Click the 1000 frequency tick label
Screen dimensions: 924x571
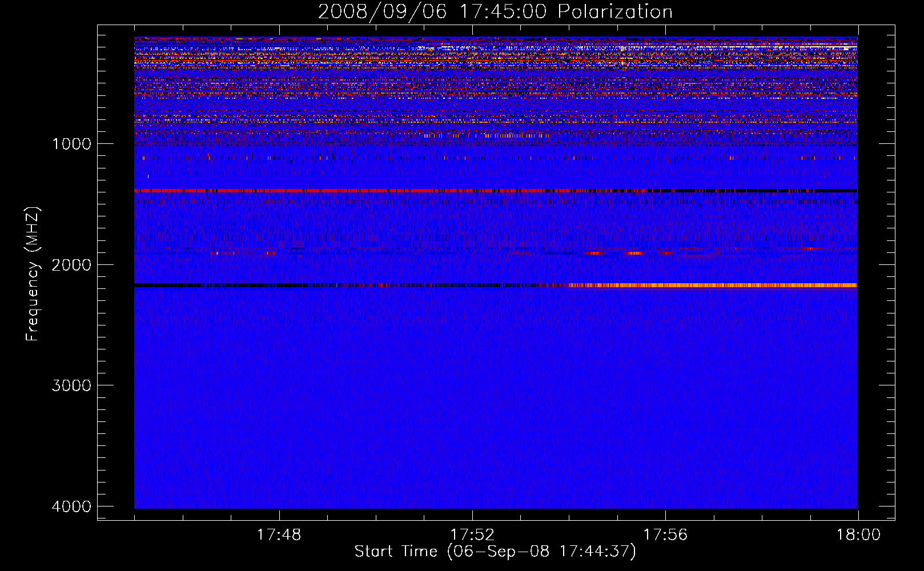click(71, 144)
